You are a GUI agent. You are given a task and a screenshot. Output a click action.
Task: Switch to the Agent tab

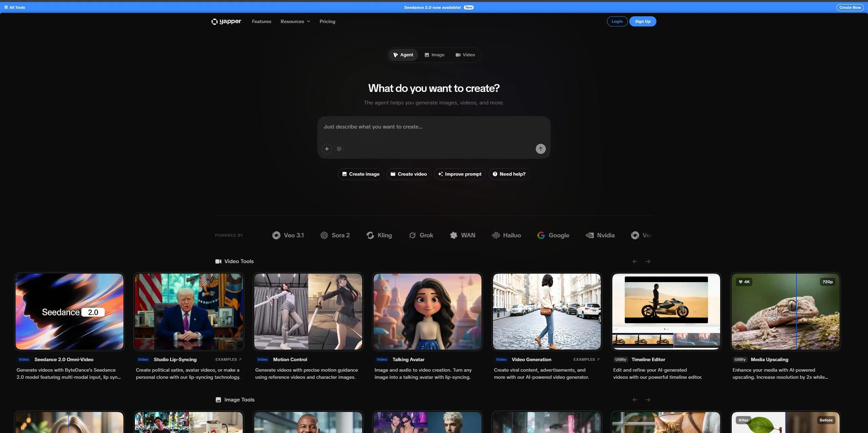[x=403, y=55]
